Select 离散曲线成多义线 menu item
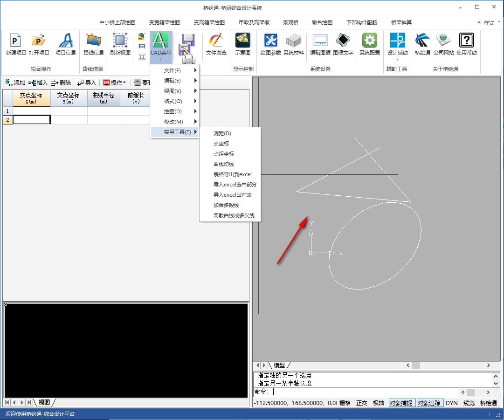 click(x=230, y=216)
